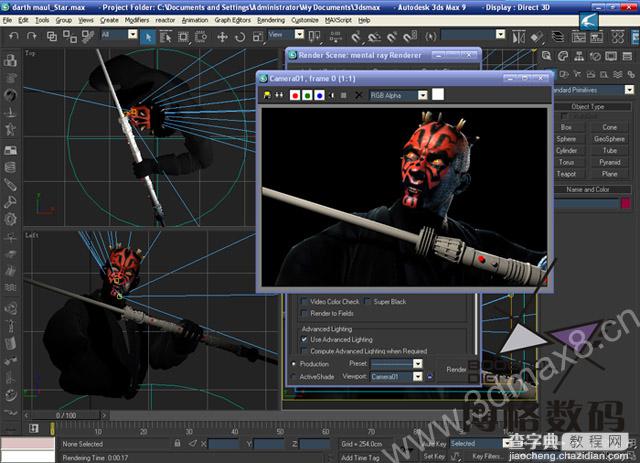
Task: Open the Graph Editors menu
Action: pyautogui.click(x=233, y=20)
